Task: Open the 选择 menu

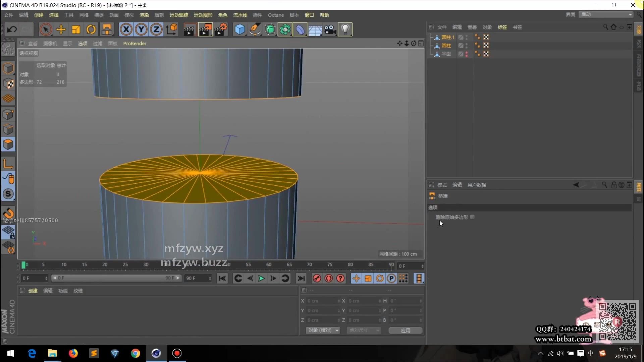Action: (x=54, y=15)
